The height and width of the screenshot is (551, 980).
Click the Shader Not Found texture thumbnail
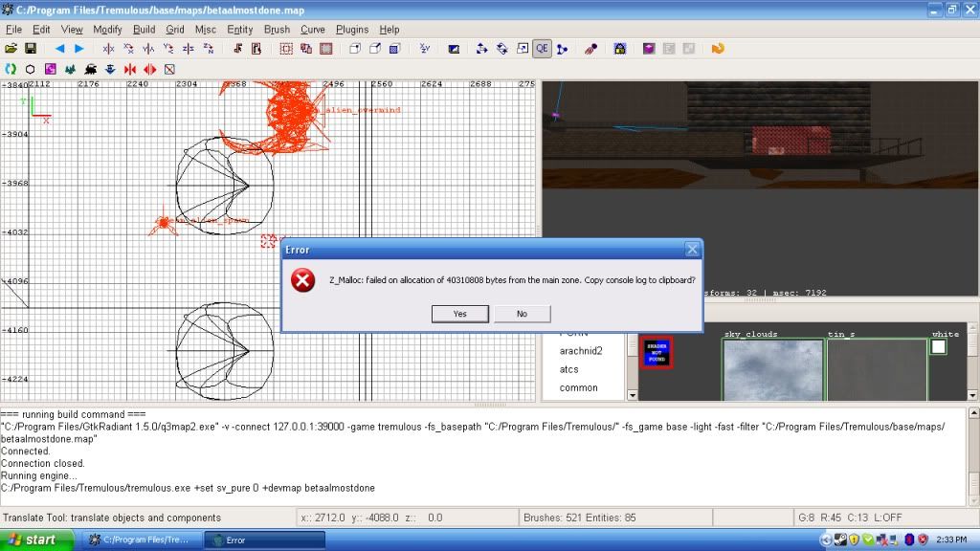tap(657, 353)
